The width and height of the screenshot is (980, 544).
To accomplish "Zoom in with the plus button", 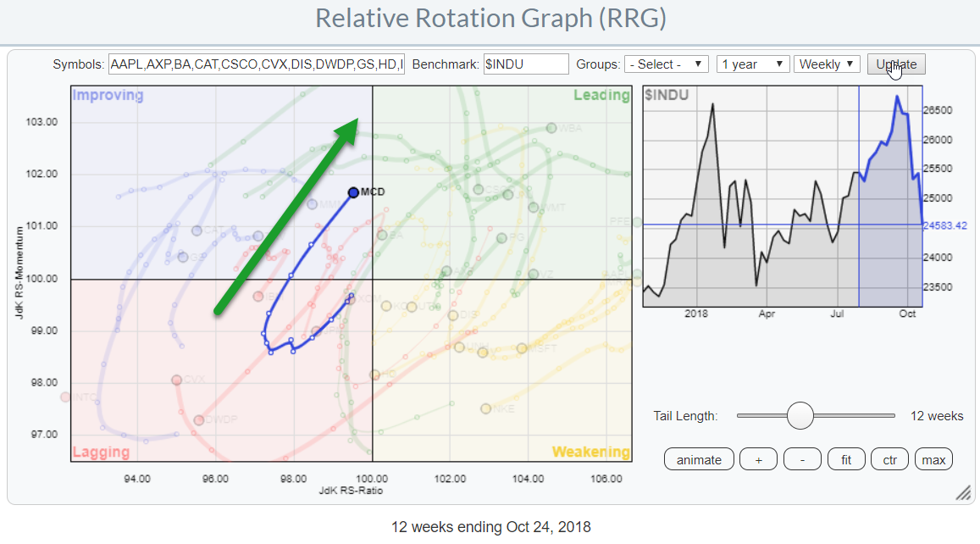I will click(758, 459).
